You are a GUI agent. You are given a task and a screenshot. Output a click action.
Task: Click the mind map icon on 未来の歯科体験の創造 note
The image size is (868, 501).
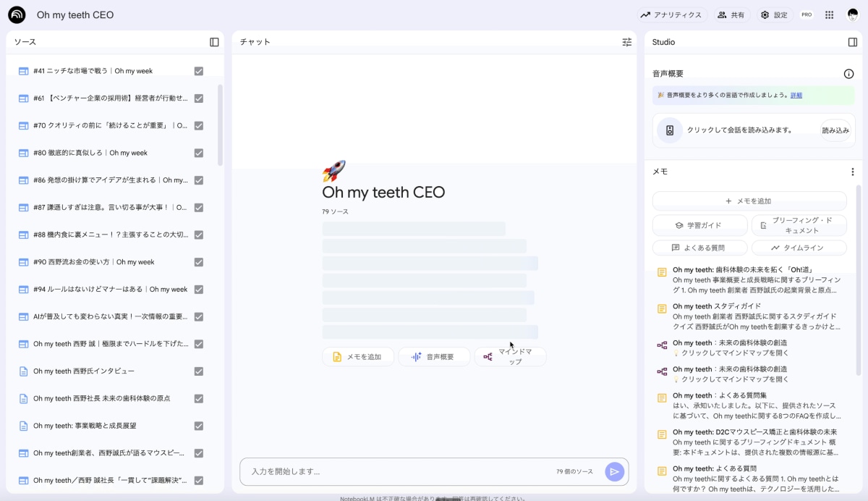point(661,342)
